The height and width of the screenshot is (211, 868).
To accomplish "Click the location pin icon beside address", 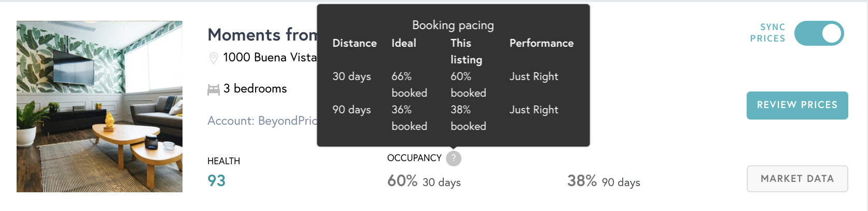I will click(213, 58).
